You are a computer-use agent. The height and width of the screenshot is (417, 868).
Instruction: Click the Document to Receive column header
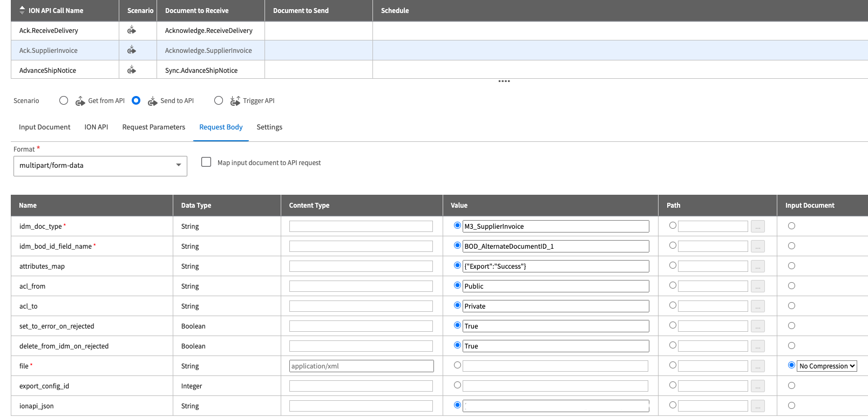(197, 10)
